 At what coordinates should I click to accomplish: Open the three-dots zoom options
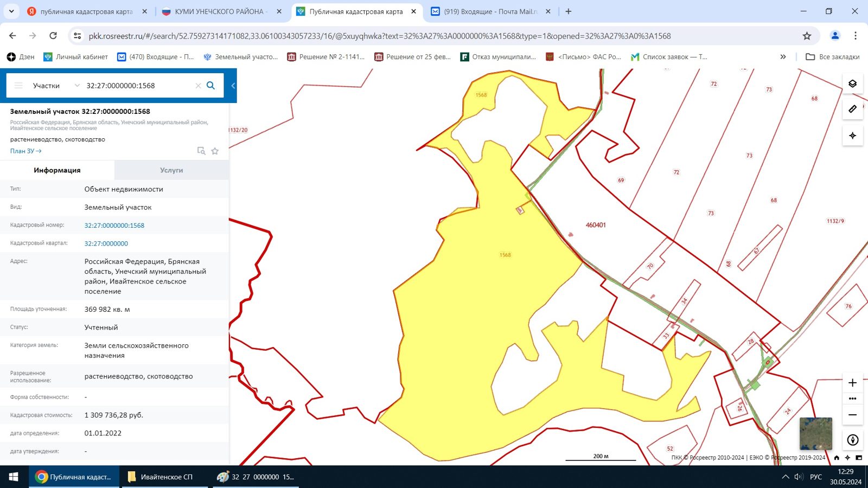pos(852,399)
